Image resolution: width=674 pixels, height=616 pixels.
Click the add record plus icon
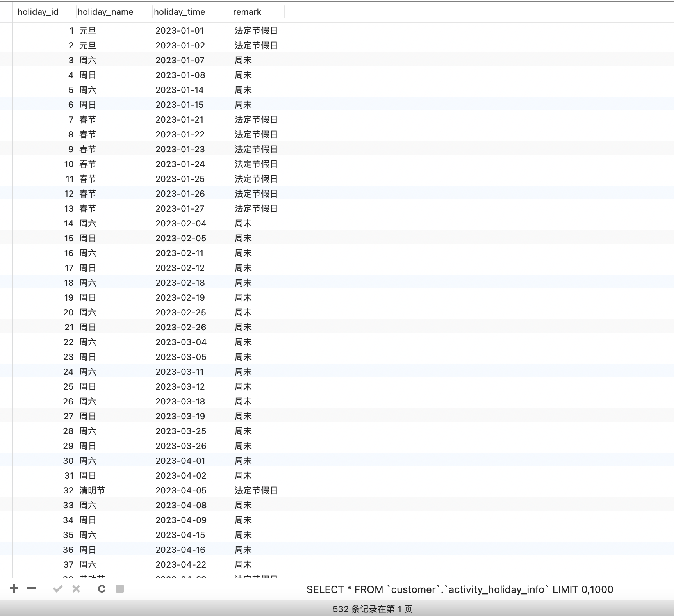coord(14,589)
